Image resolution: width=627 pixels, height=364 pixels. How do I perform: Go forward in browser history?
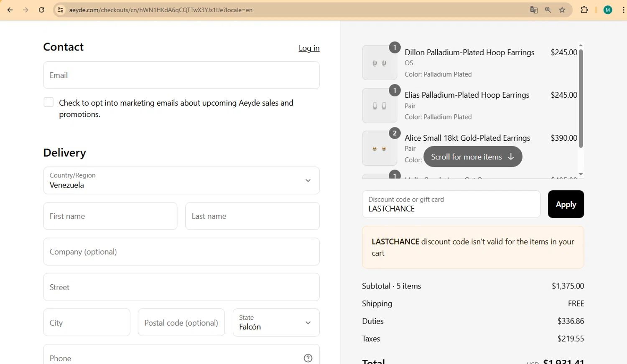pyautogui.click(x=26, y=10)
